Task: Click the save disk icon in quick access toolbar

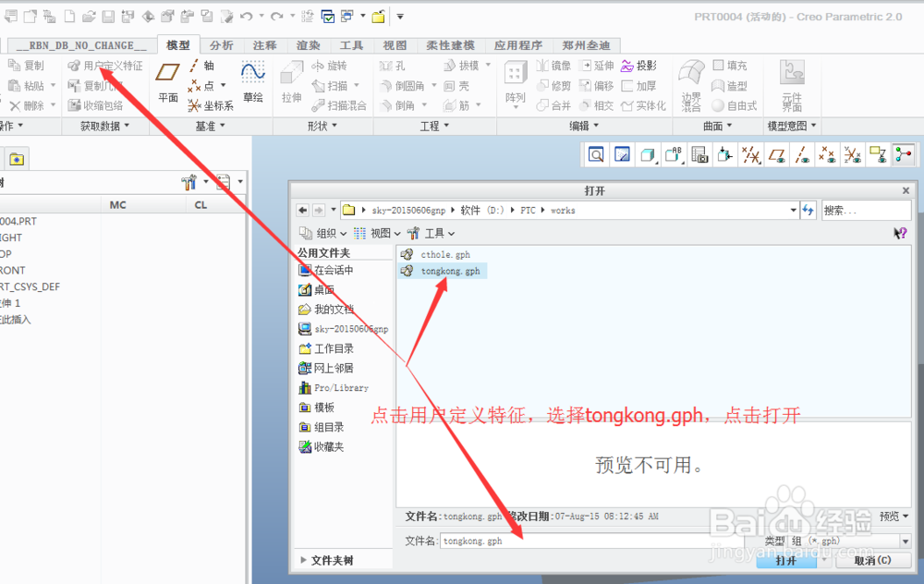Action: pyautogui.click(x=108, y=17)
